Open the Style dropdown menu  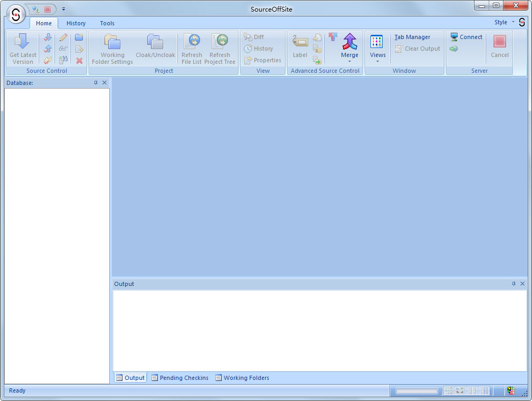click(x=504, y=22)
